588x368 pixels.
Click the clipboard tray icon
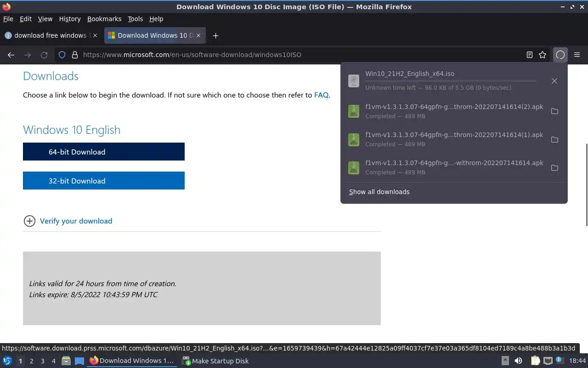point(535,361)
